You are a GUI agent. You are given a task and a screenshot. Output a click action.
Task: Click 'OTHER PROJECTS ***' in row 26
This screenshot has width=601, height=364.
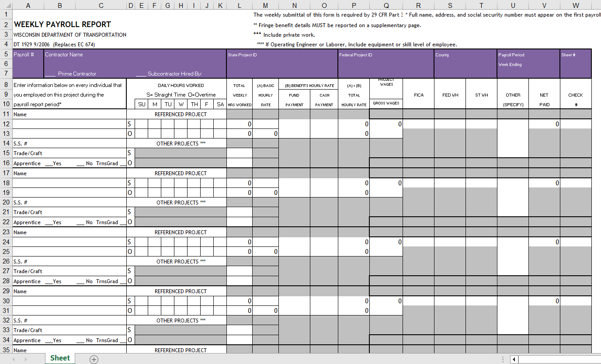point(181,261)
